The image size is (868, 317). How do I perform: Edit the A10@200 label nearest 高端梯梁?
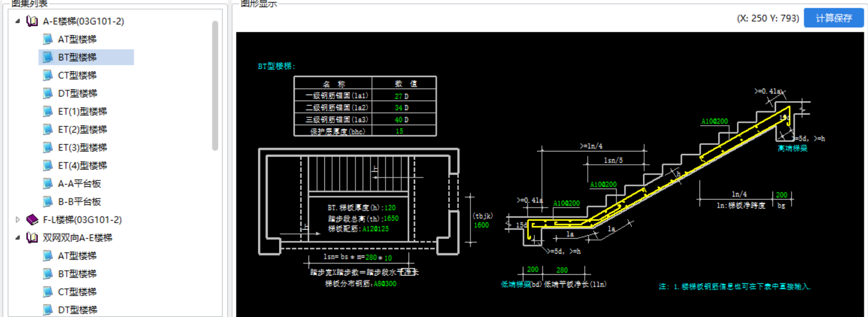click(x=714, y=122)
